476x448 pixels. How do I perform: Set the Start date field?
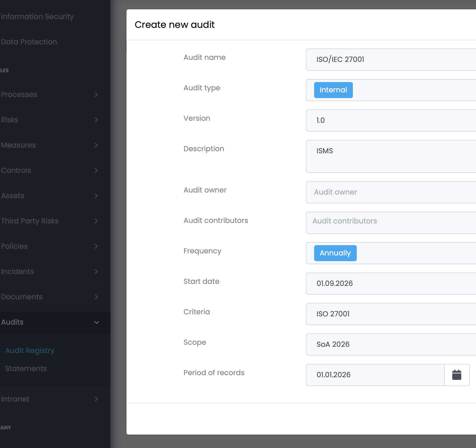(391, 284)
